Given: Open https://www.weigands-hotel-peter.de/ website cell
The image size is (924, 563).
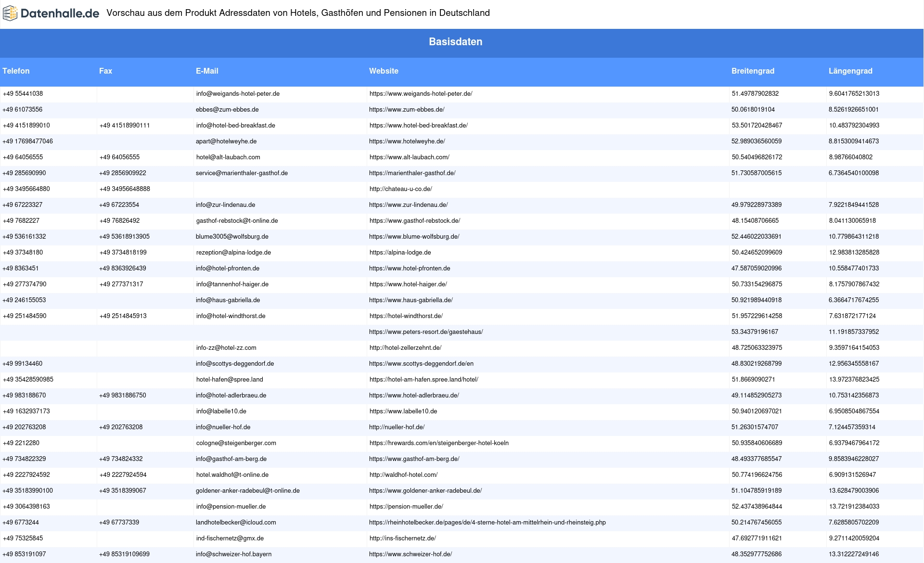Looking at the screenshot, I should [x=421, y=94].
